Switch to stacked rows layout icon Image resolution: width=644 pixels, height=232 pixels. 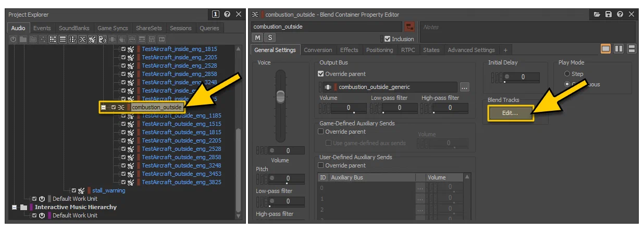(x=631, y=48)
